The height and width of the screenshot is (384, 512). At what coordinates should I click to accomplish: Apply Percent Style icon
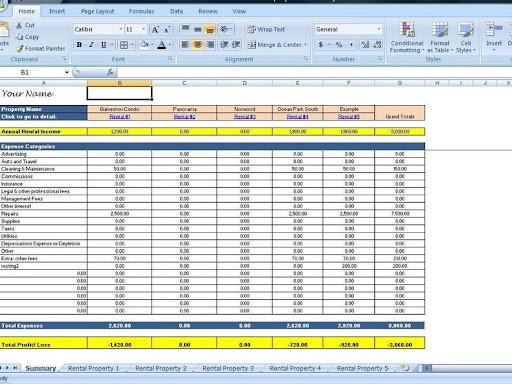[x=339, y=45]
